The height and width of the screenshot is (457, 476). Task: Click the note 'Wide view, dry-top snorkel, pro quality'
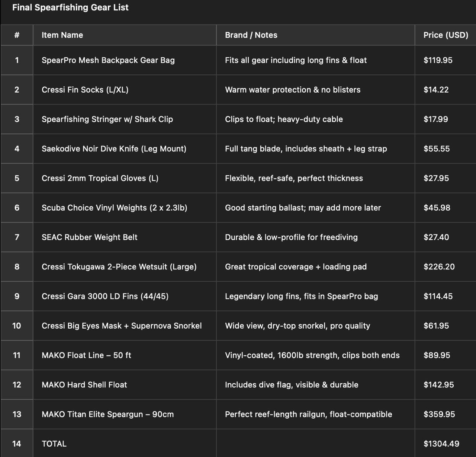tap(297, 326)
